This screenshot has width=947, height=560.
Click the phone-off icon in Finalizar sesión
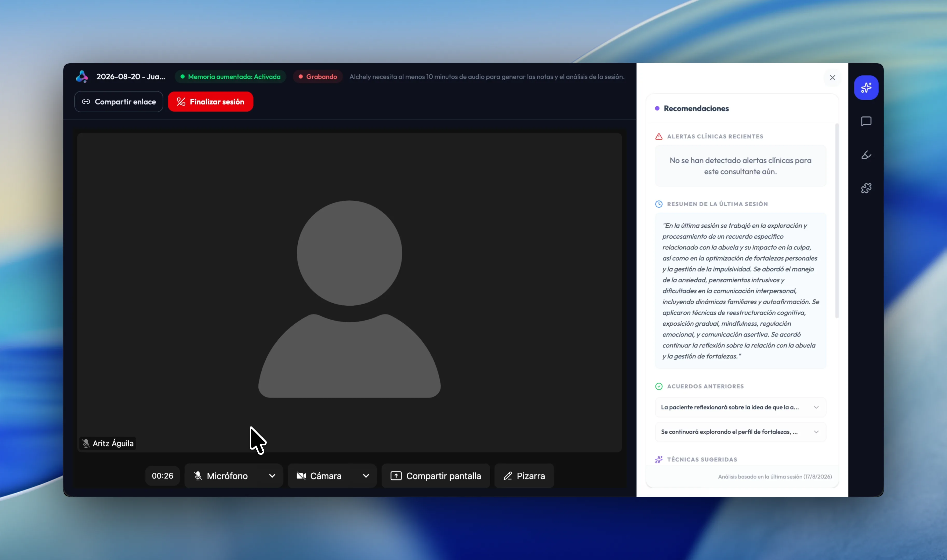181,102
